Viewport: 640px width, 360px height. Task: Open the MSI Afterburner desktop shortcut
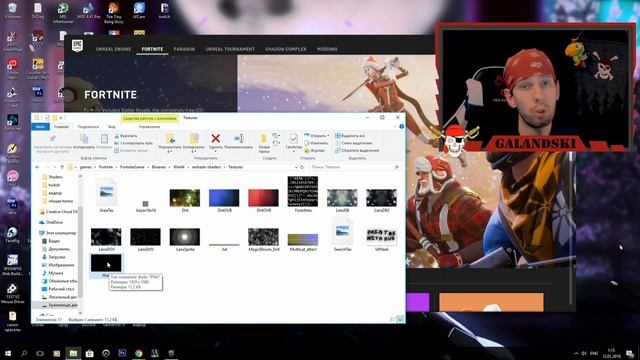[63, 13]
